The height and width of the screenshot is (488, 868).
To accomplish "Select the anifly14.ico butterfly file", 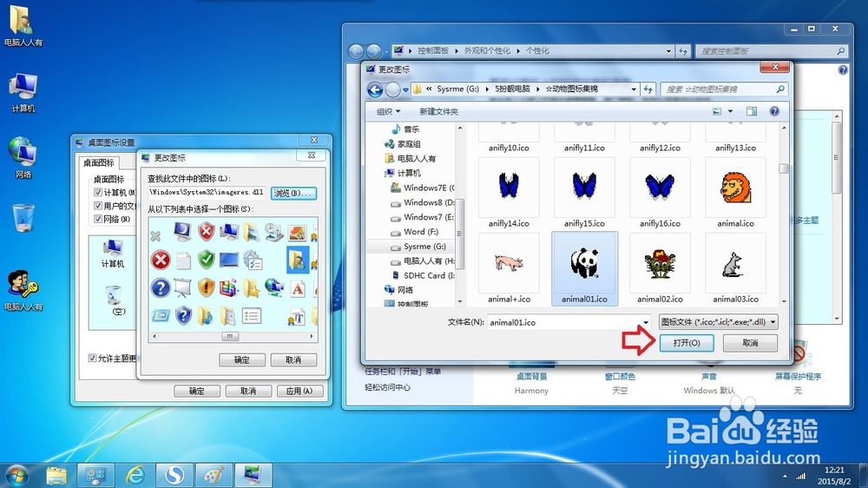I will (x=509, y=194).
